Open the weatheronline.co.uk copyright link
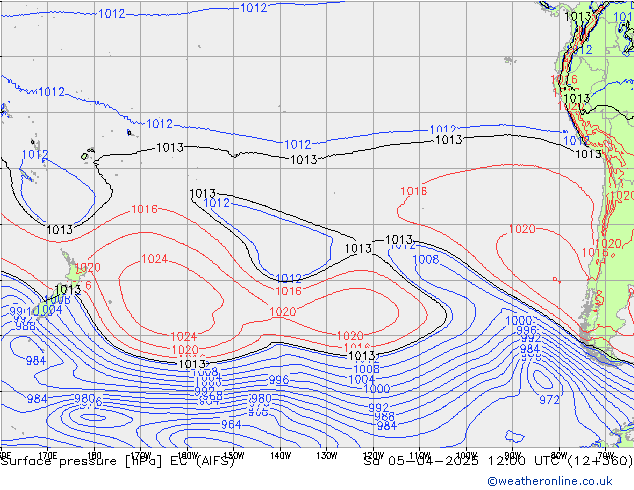 click(x=550, y=481)
